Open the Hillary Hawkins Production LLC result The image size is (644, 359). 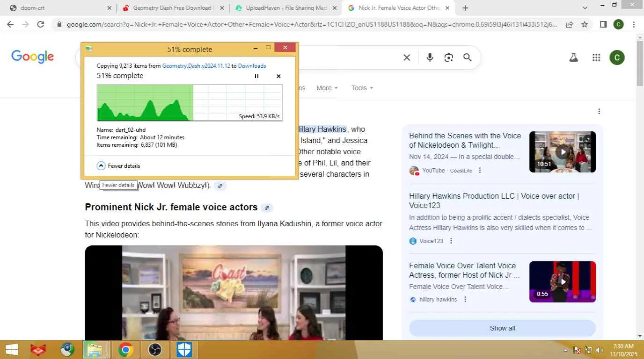pyautogui.click(x=494, y=201)
